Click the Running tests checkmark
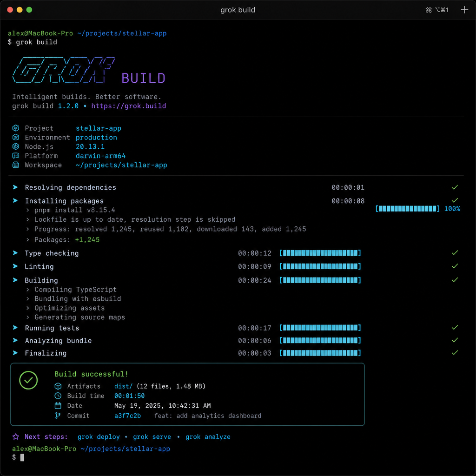The width and height of the screenshot is (476, 476). [455, 327]
